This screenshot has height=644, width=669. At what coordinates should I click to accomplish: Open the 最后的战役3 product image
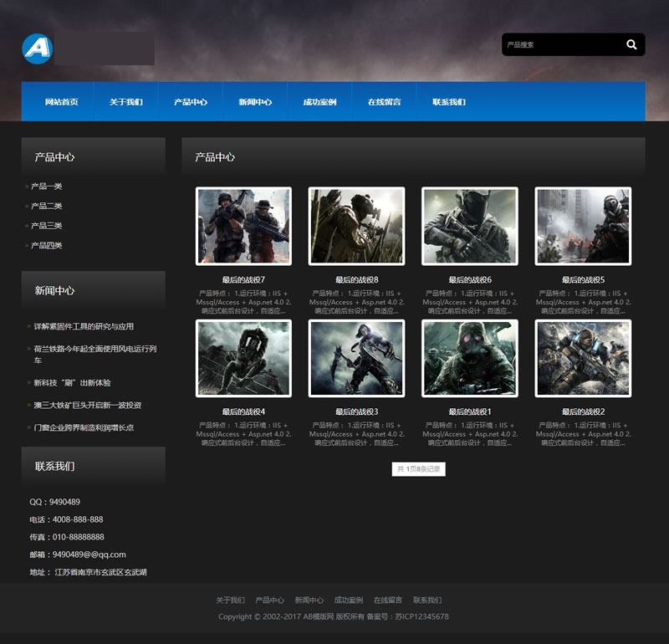[x=356, y=358]
